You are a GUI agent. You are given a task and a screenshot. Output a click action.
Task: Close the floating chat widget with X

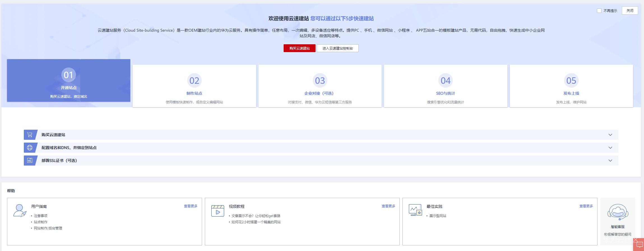(x=636, y=240)
